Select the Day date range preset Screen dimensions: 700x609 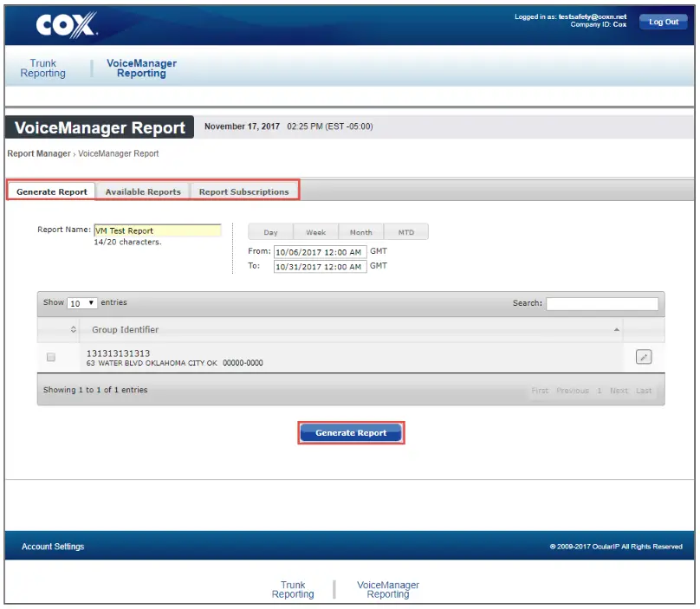click(x=270, y=231)
